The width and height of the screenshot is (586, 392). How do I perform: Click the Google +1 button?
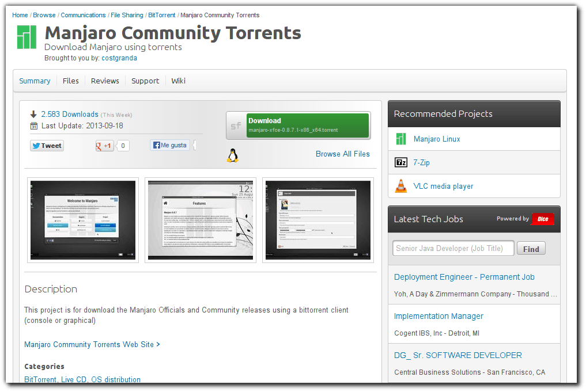click(x=104, y=145)
